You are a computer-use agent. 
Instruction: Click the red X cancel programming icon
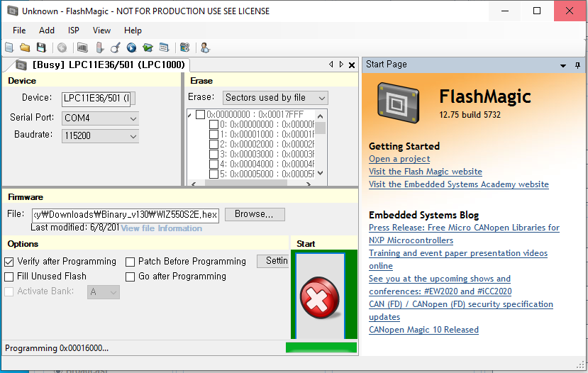(319, 298)
